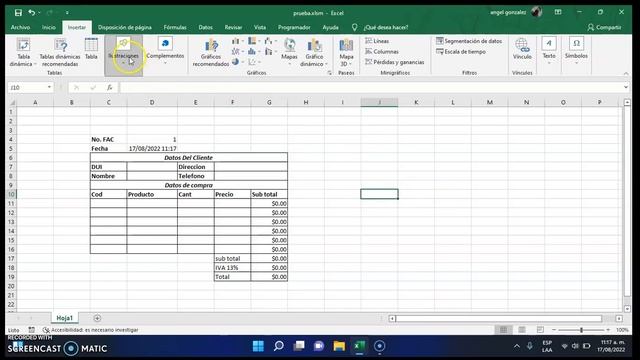Select row header 10

[x=11, y=194]
